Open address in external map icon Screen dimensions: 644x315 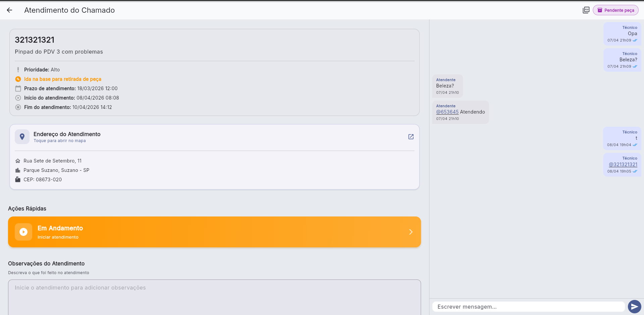[411, 137]
